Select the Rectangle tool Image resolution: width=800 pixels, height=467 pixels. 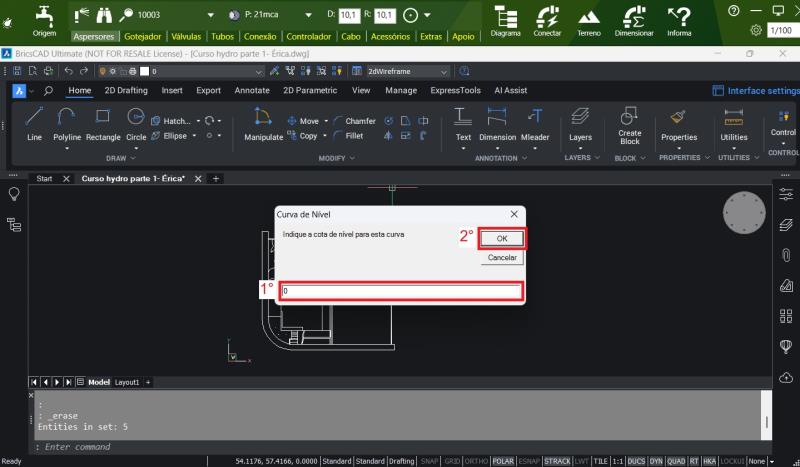tap(103, 124)
